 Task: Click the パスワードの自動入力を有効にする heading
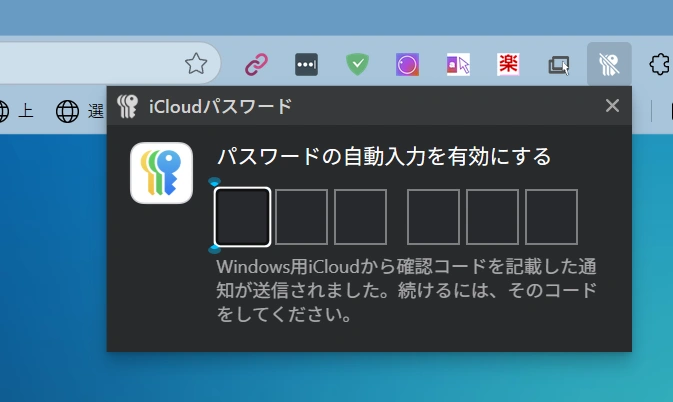tap(384, 156)
